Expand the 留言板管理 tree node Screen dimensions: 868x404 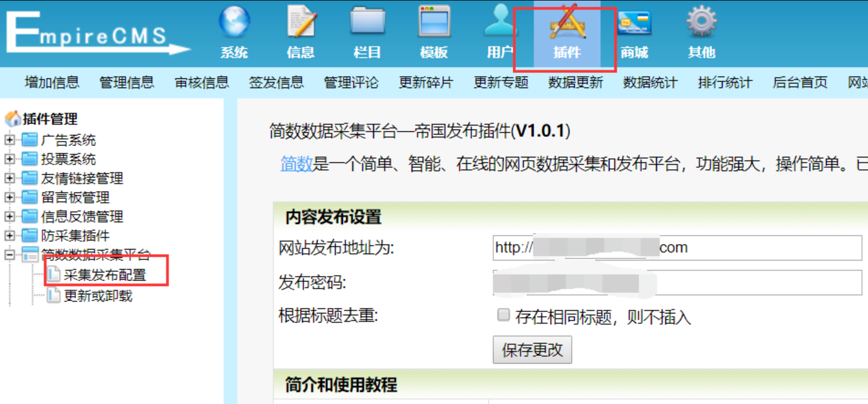tap(9, 197)
